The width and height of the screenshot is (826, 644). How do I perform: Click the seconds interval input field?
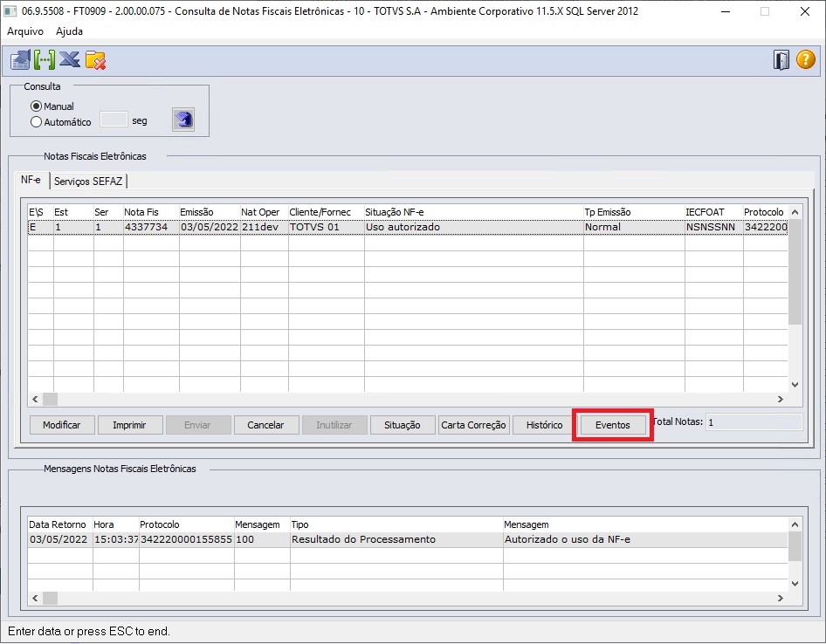pyautogui.click(x=114, y=120)
